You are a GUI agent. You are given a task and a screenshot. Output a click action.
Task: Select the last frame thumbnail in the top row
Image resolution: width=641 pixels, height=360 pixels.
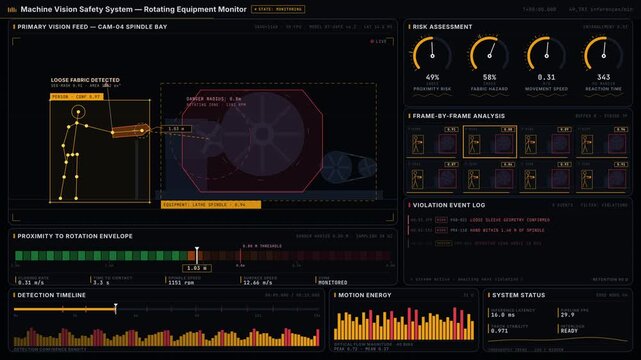click(603, 142)
